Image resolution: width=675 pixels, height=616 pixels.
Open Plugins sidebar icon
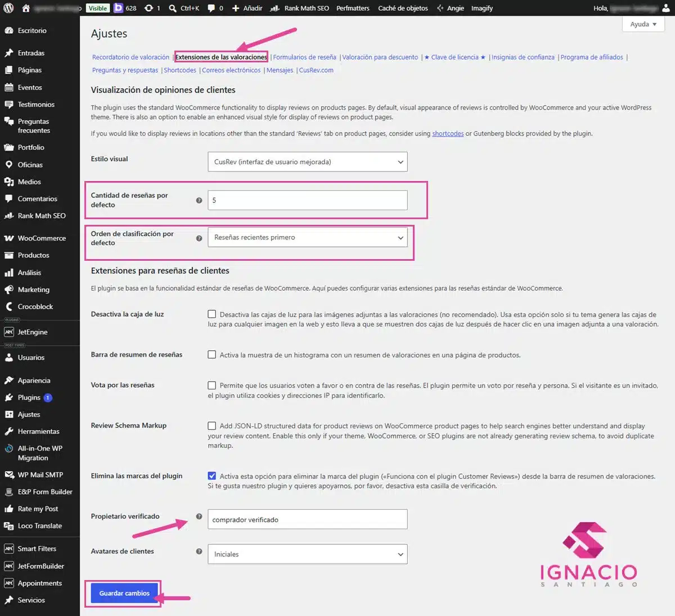9,397
